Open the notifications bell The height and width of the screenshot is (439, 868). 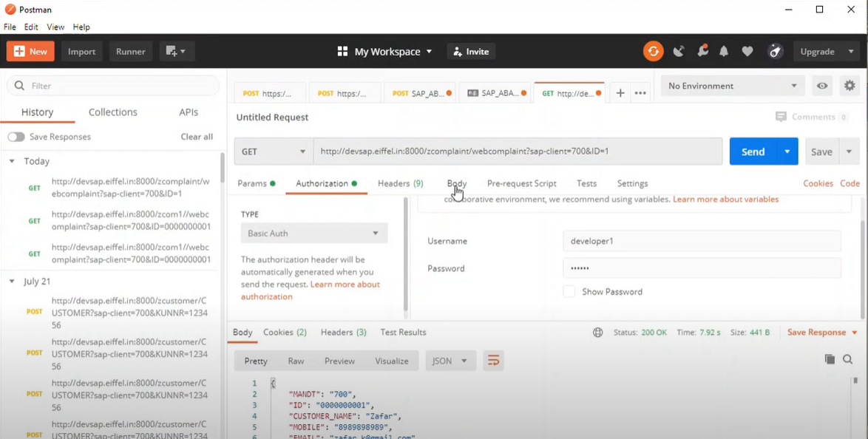pyautogui.click(x=724, y=52)
